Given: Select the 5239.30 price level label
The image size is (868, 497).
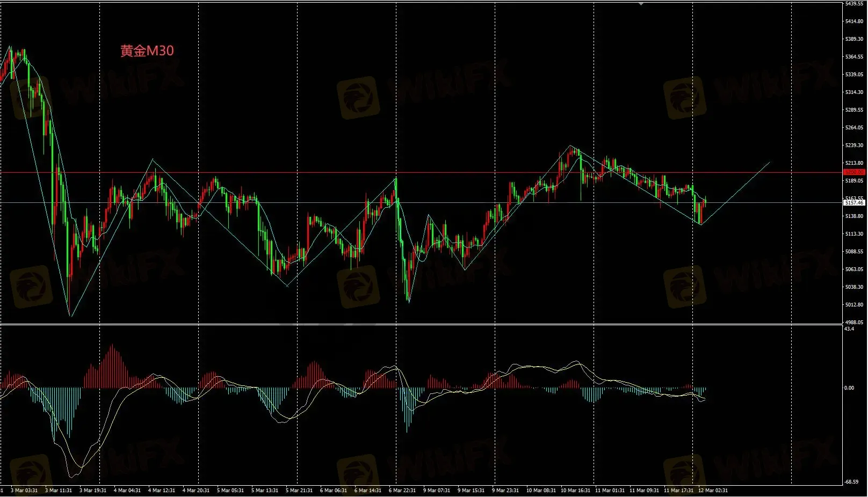Looking at the screenshot, I should pyautogui.click(x=854, y=145).
